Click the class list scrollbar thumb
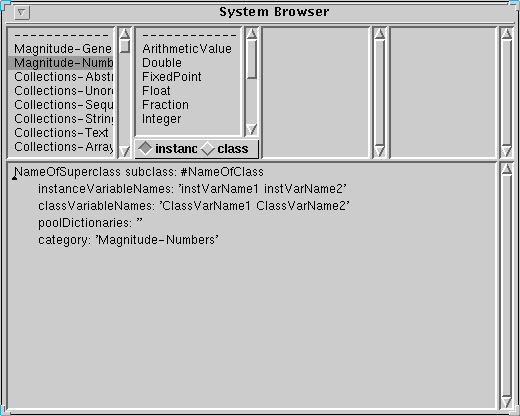The height and width of the screenshot is (416, 520). tap(252, 59)
